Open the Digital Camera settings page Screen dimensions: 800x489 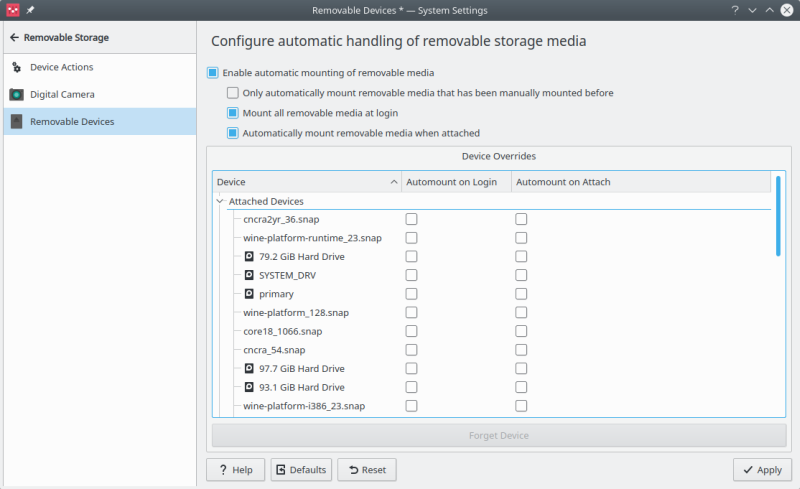click(x=62, y=94)
